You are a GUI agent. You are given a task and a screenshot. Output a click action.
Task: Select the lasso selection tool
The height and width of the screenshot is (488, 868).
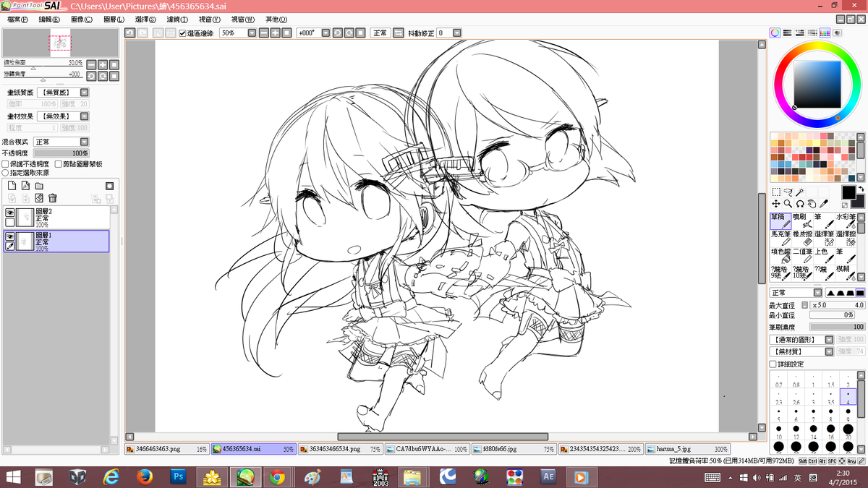788,192
